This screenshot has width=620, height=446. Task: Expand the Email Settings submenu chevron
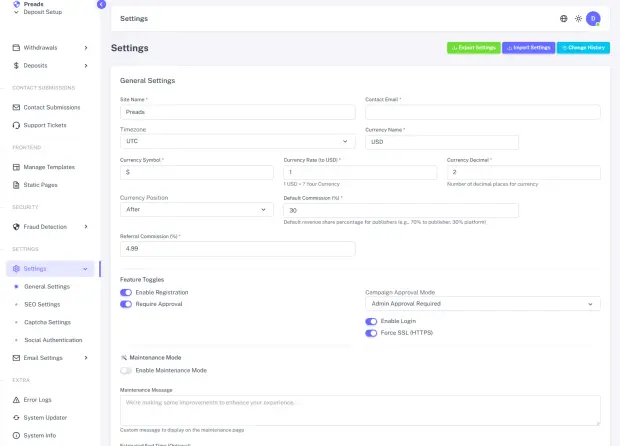[86, 358]
